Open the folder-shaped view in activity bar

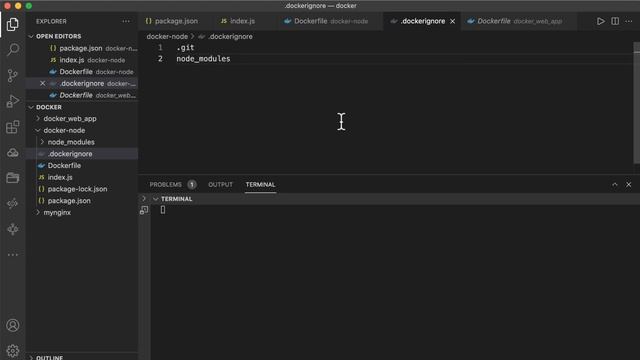coord(13,178)
